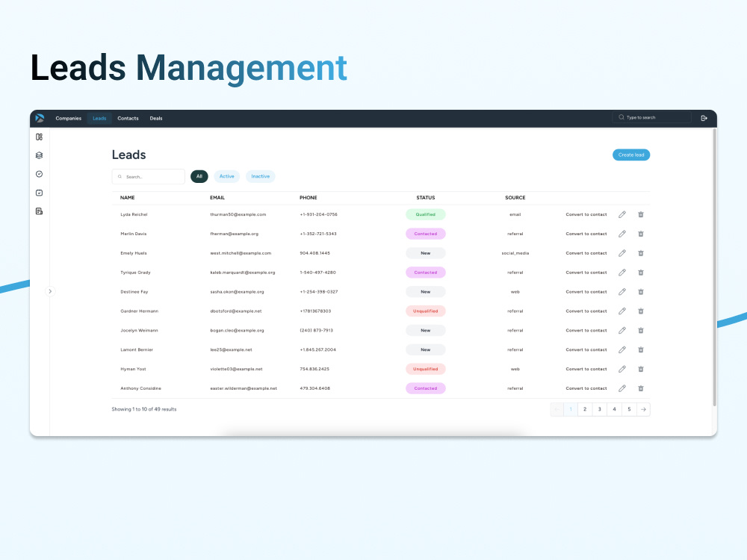The image size is (747, 560).
Task: Click the logout icon in top bar
Action: point(704,118)
